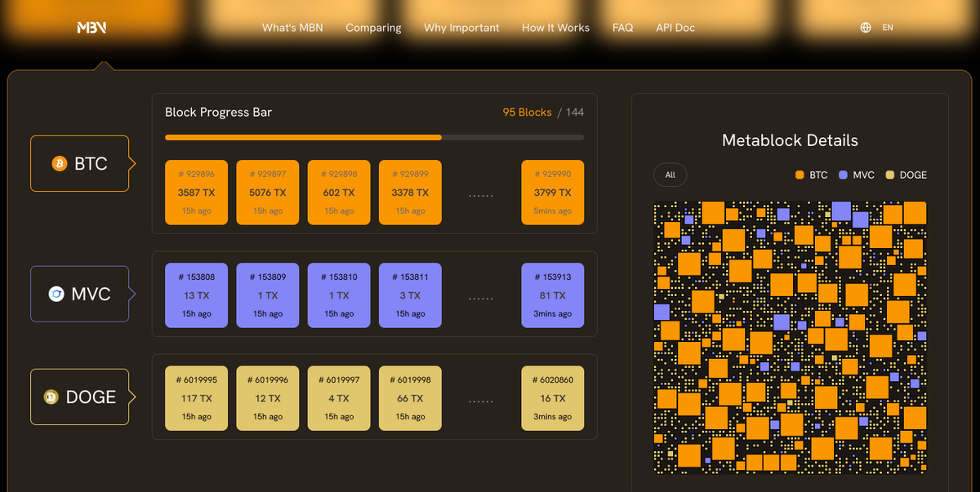Open MVC block # 153810

(339, 295)
